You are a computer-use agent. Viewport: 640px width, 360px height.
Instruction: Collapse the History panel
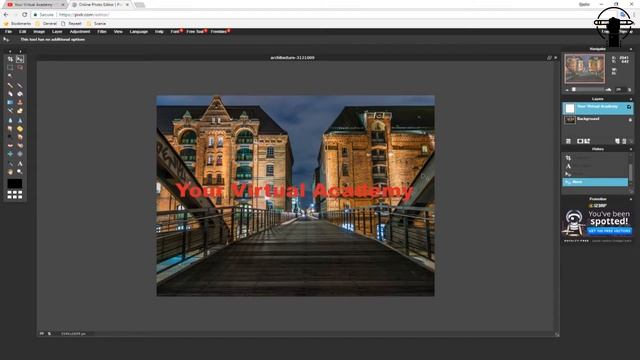click(x=631, y=149)
